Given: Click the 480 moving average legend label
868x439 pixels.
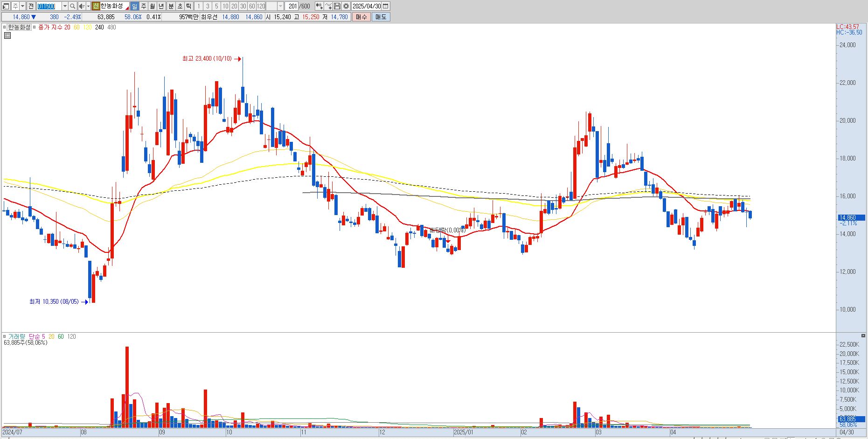Looking at the screenshot, I should pos(111,27).
